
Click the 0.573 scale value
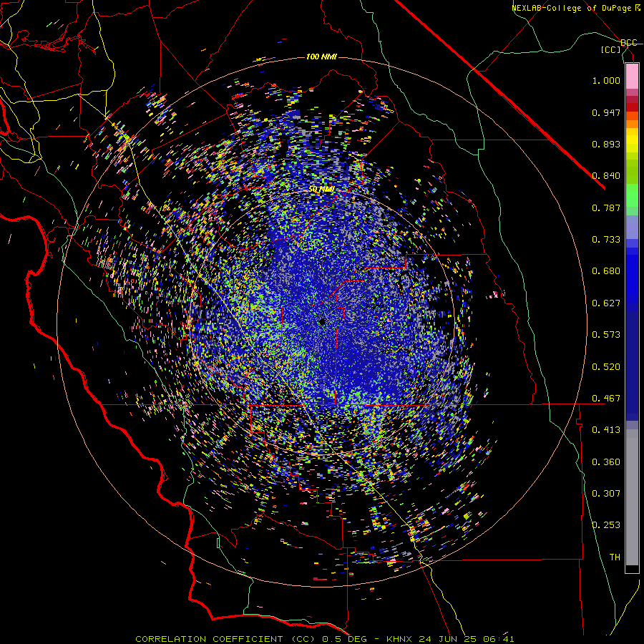click(606, 335)
